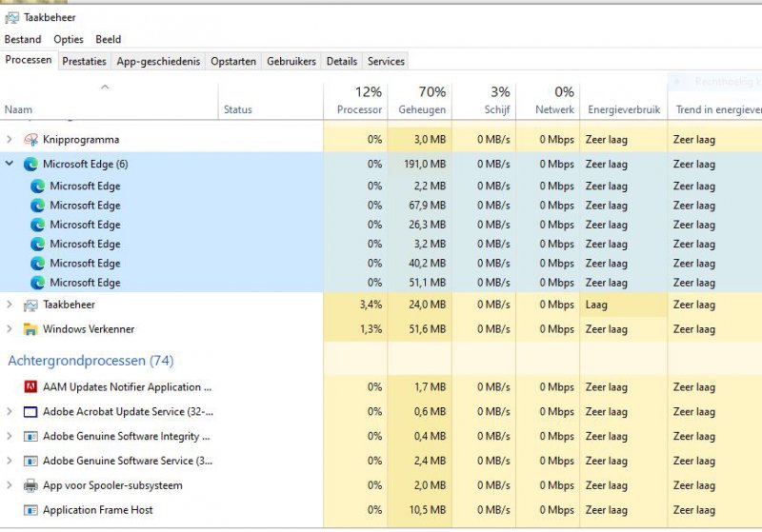Select the Achtergrondprocessen (74) group header
Screen dimensions: 762x532
[x=90, y=362]
